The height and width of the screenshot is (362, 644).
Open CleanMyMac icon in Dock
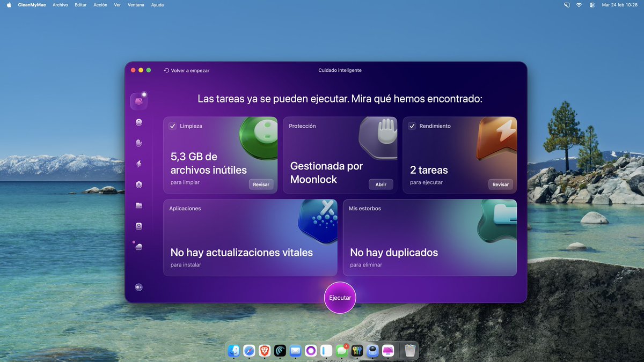pos(387,351)
